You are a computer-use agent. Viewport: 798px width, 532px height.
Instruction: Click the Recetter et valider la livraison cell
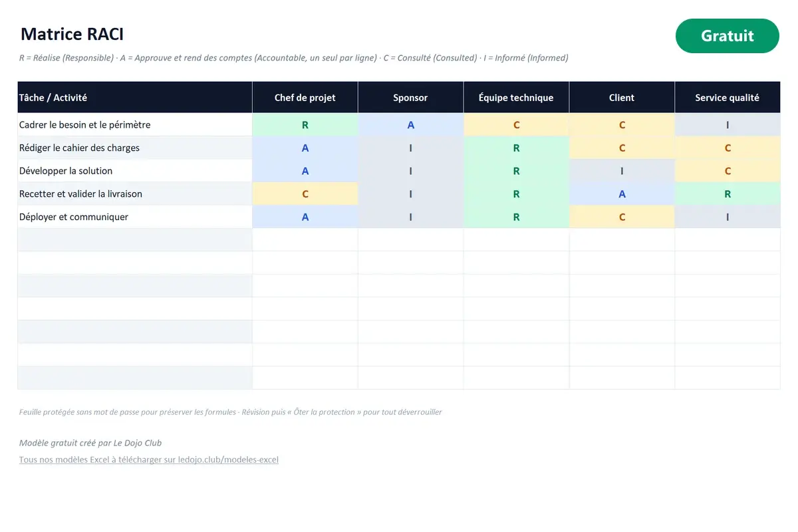135,194
